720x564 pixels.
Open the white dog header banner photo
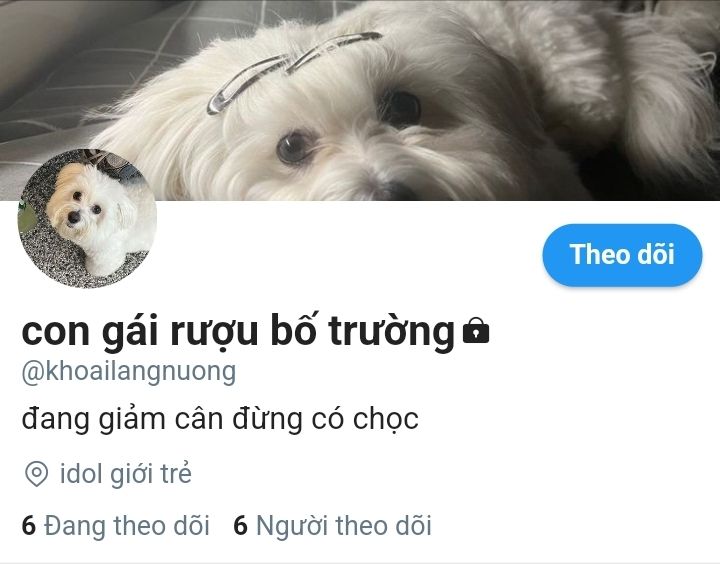(360, 100)
